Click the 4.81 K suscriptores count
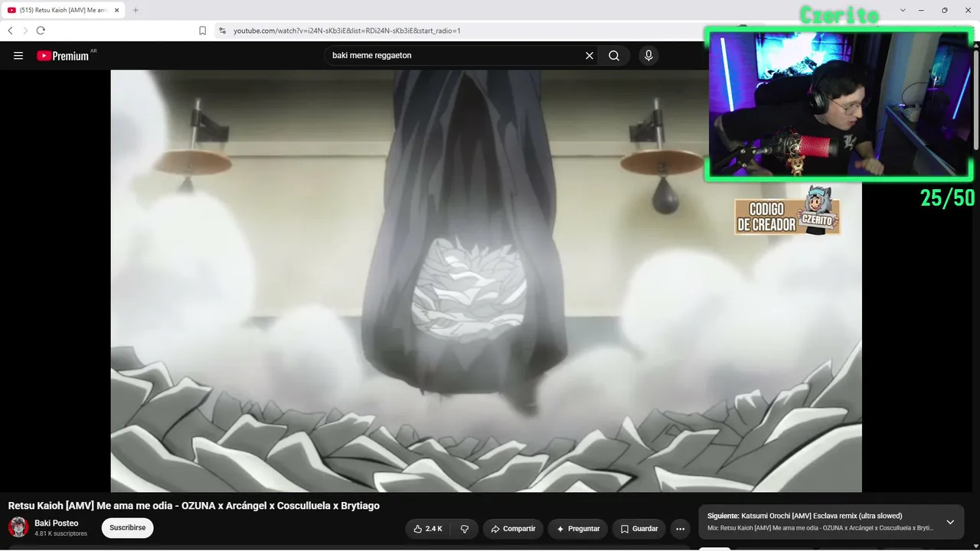Image resolution: width=980 pixels, height=551 pixels. pyautogui.click(x=61, y=533)
